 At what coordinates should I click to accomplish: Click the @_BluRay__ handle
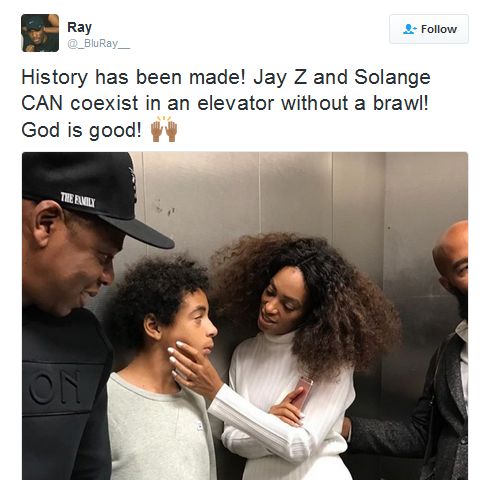[x=99, y=44]
